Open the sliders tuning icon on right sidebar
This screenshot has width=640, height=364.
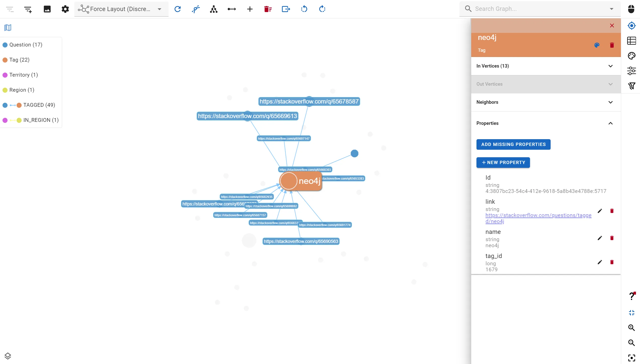tap(631, 71)
